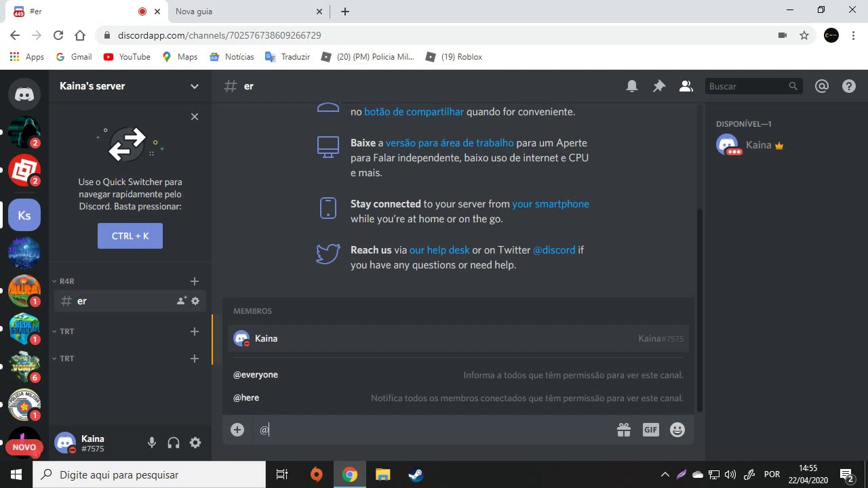Open versão para área de trabalho link
The image size is (868, 488).
click(450, 143)
